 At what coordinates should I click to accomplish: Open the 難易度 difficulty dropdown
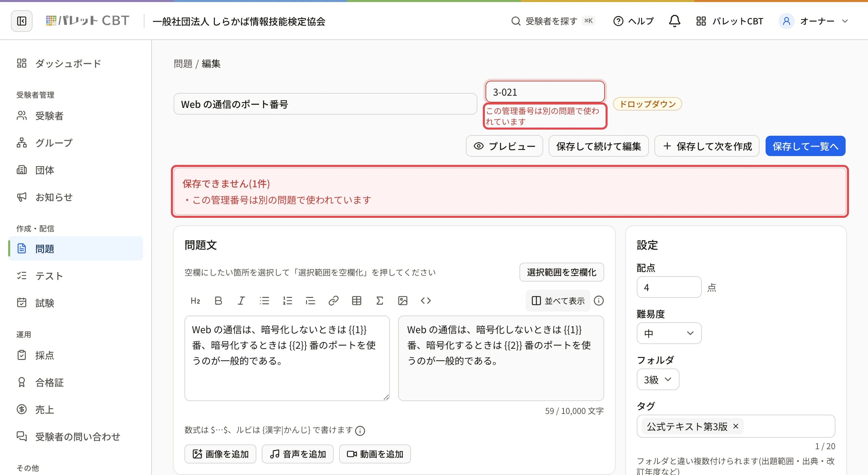pos(669,333)
